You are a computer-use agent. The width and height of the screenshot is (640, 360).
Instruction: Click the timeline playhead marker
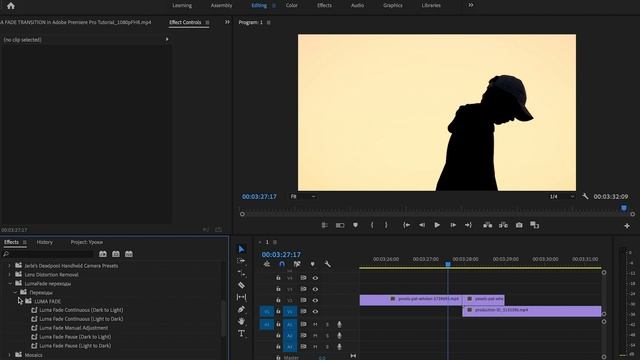tap(448, 264)
